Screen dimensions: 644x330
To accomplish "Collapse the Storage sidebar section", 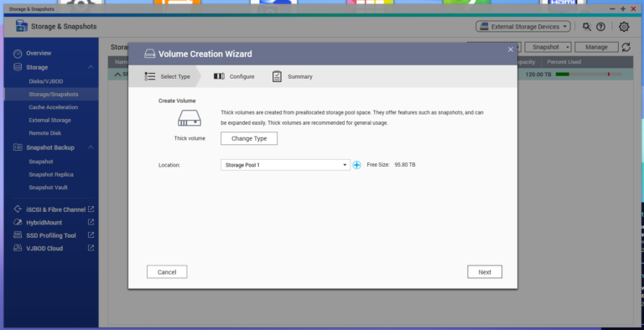I will pos(91,67).
